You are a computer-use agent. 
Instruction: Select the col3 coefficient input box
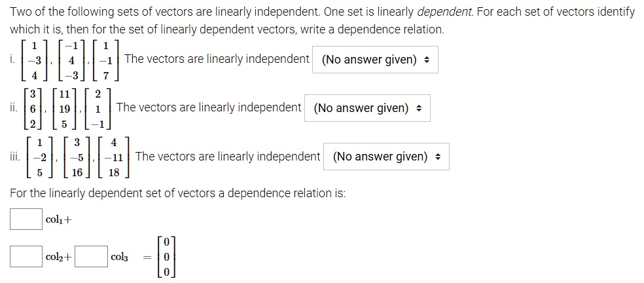pos(91,256)
